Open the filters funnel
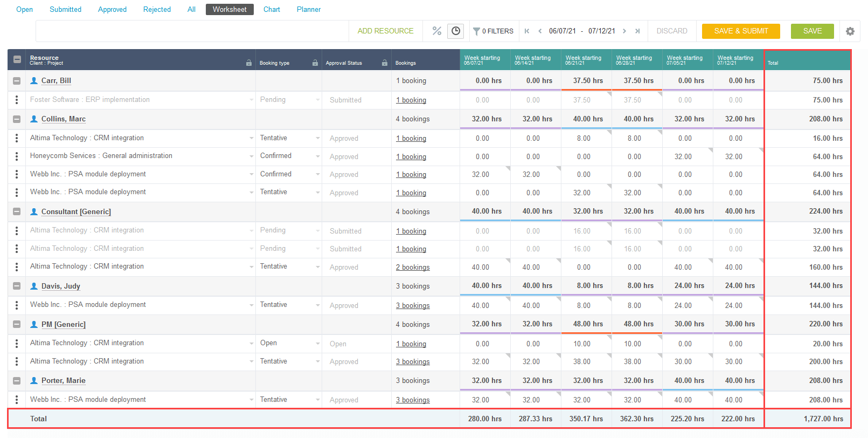 [476, 31]
